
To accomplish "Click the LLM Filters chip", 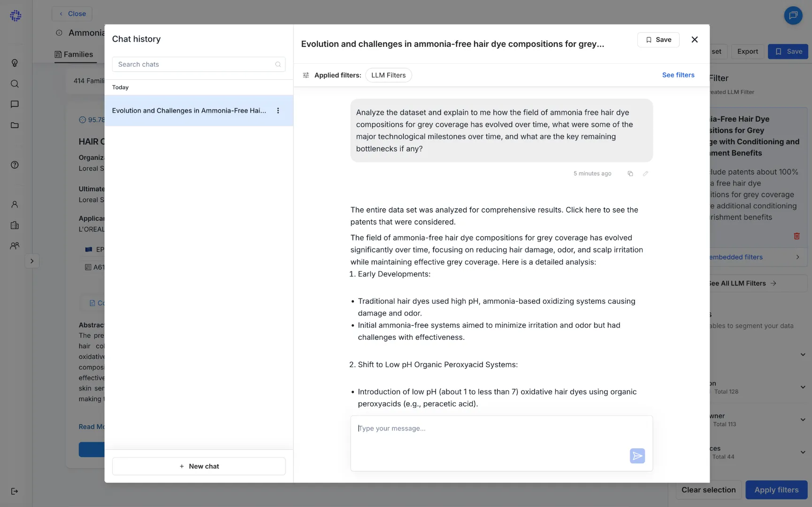I will tap(388, 75).
